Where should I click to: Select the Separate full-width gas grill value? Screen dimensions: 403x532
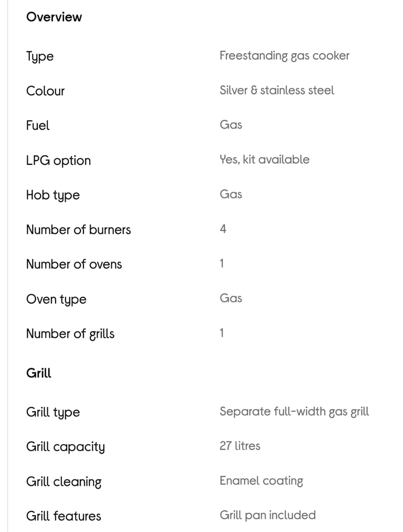(294, 412)
